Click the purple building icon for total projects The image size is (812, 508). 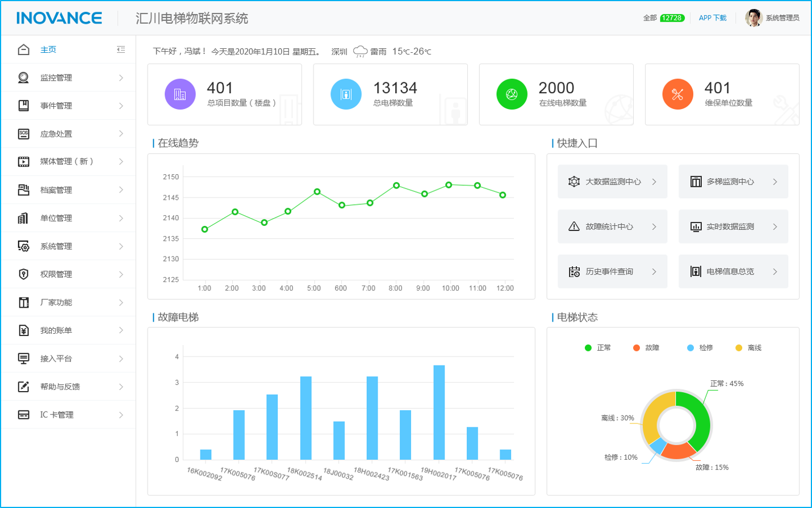[x=180, y=94]
